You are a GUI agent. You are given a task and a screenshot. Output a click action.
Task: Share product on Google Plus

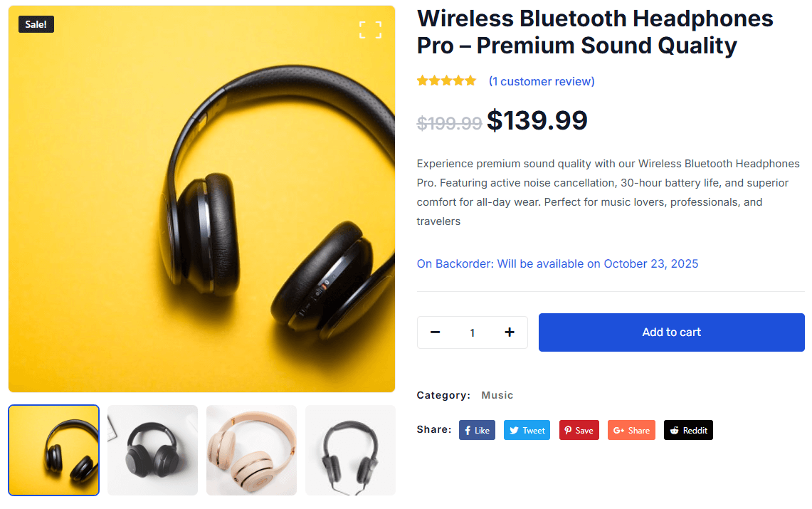tap(631, 430)
